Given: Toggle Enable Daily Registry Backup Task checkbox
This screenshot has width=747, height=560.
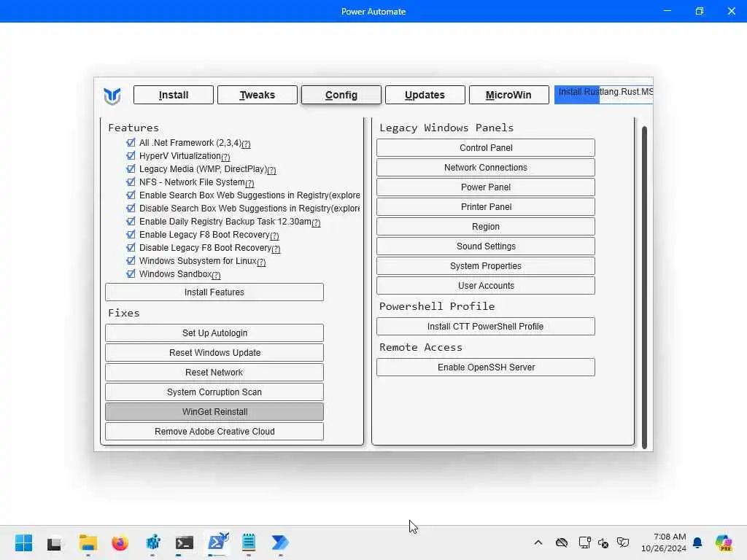Looking at the screenshot, I should (131, 221).
